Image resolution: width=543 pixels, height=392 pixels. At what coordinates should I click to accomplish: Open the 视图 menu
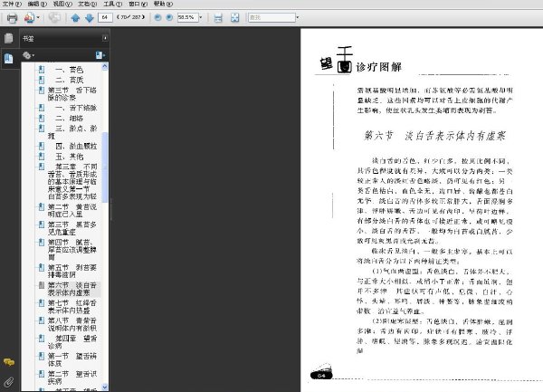click(x=62, y=4)
